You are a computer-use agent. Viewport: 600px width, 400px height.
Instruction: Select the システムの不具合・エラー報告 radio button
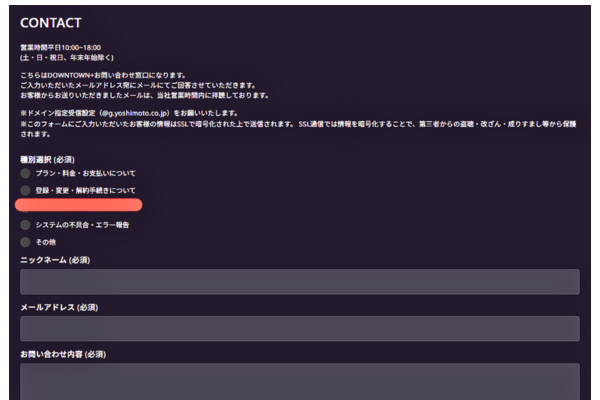(26, 225)
